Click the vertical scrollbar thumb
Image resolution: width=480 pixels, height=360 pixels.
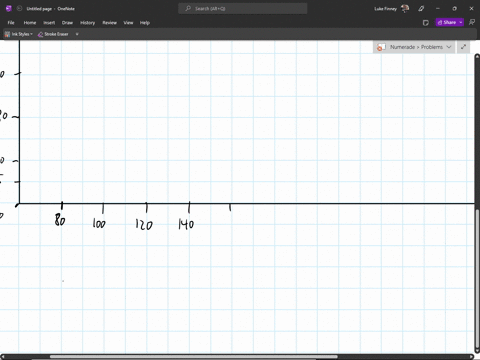coord(477,280)
